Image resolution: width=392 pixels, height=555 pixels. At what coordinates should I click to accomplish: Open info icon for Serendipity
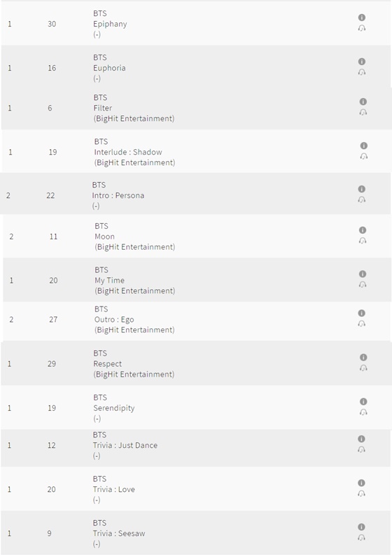(363, 402)
